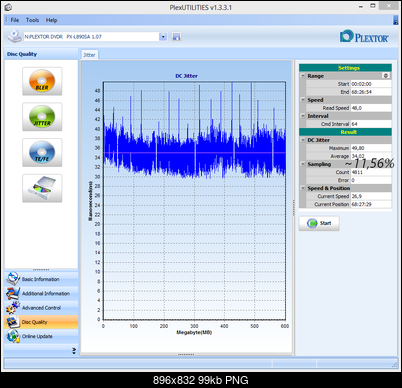Click the Range options button

(386, 76)
